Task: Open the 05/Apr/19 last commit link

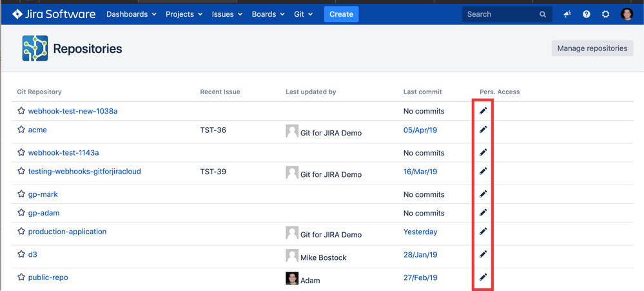Action: (420, 130)
